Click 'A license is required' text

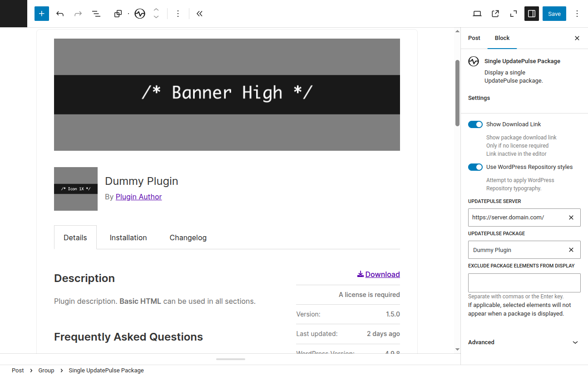[x=369, y=295]
